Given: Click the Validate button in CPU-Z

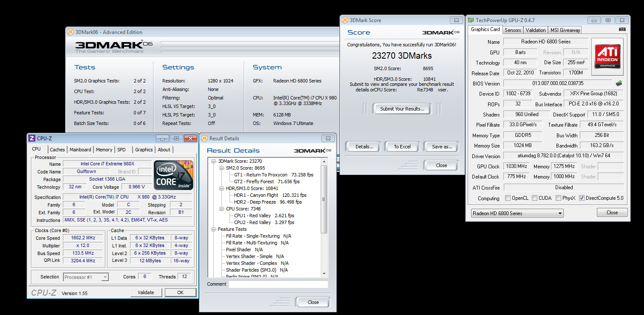Looking at the screenshot, I should [146, 292].
